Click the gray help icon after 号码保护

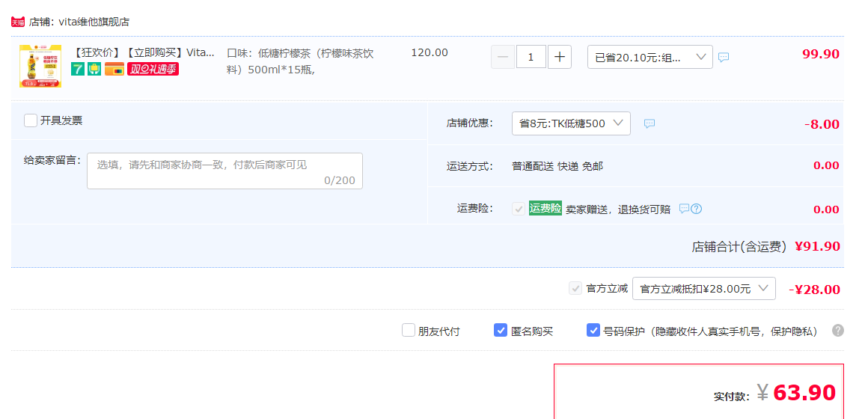pyautogui.click(x=838, y=331)
